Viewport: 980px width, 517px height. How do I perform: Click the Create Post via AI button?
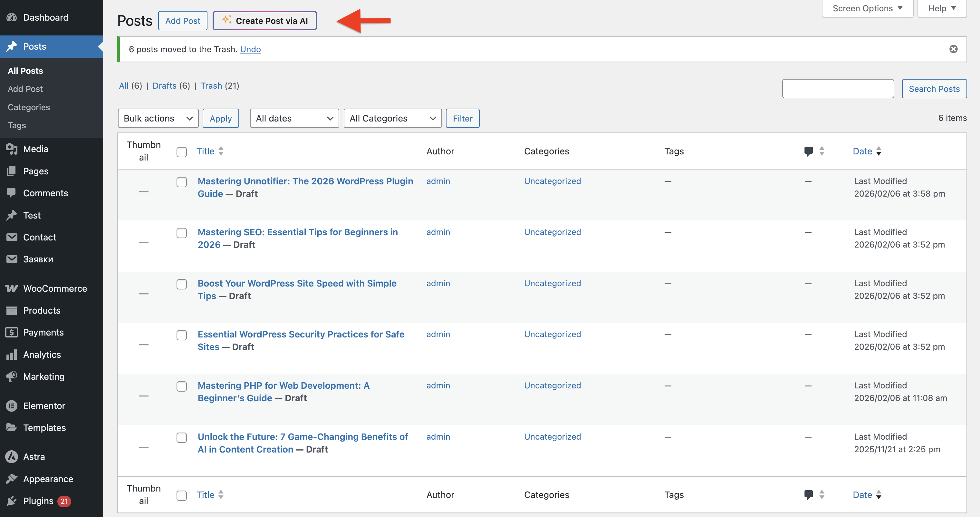click(265, 21)
